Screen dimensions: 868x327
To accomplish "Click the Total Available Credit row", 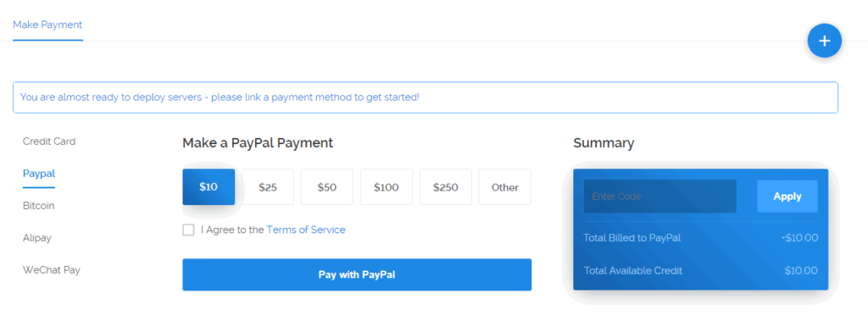I will tap(700, 270).
